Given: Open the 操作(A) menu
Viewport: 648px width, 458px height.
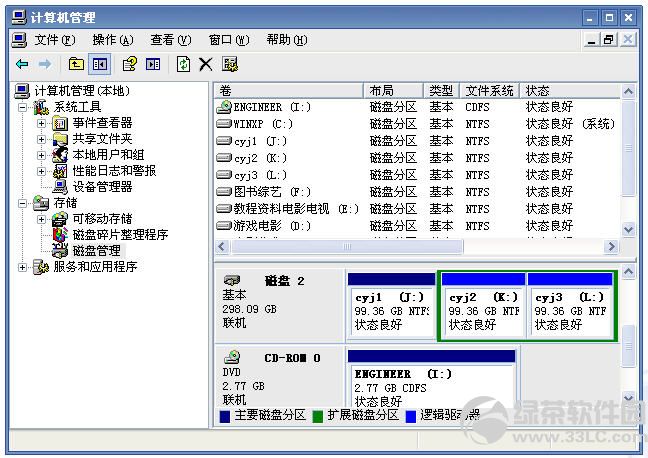Looking at the screenshot, I should pos(112,40).
